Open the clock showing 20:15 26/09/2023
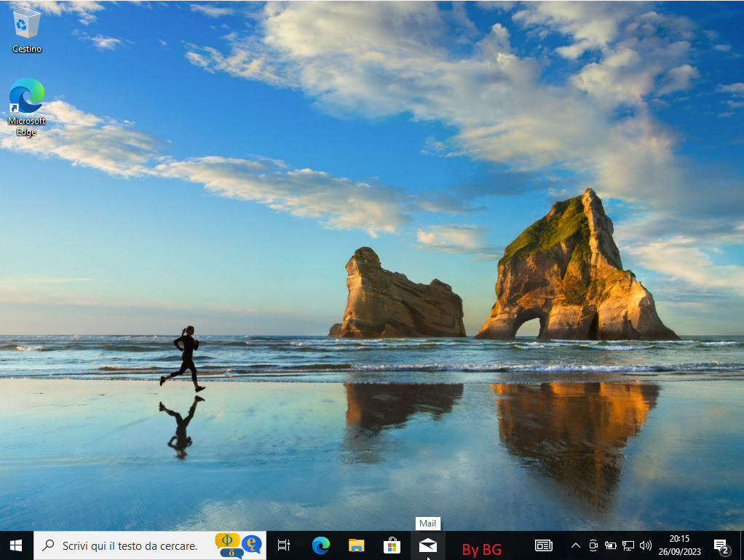The width and height of the screenshot is (744, 560). coord(679,545)
